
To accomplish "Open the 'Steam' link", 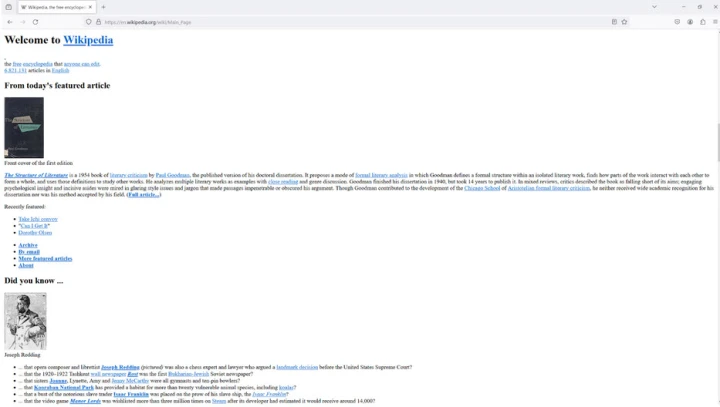I will (x=219, y=401).
